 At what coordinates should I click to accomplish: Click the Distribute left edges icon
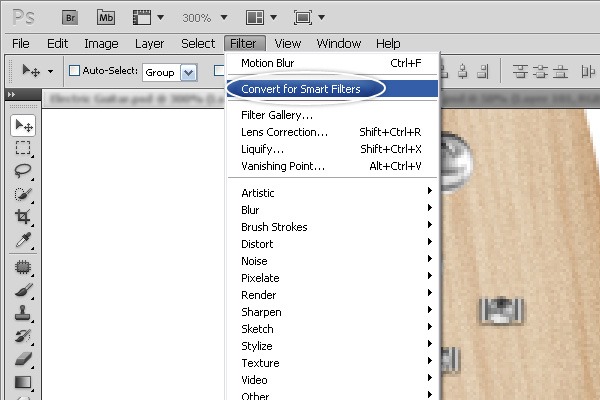pos(588,71)
